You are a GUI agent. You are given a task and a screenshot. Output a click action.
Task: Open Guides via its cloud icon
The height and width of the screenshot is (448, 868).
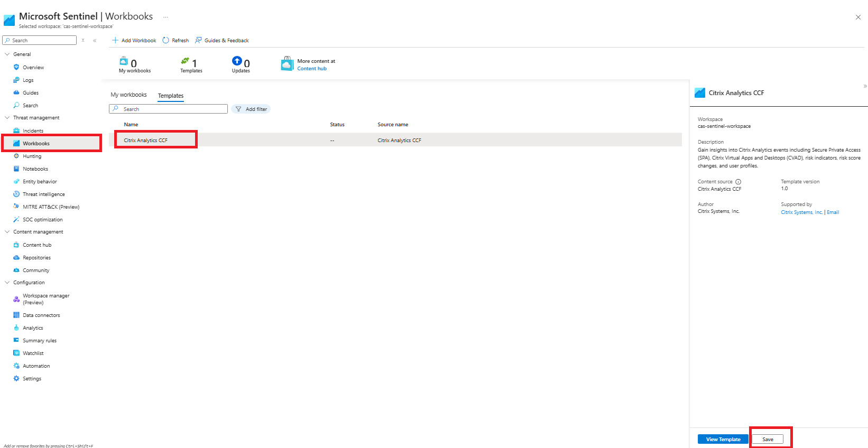click(16, 92)
